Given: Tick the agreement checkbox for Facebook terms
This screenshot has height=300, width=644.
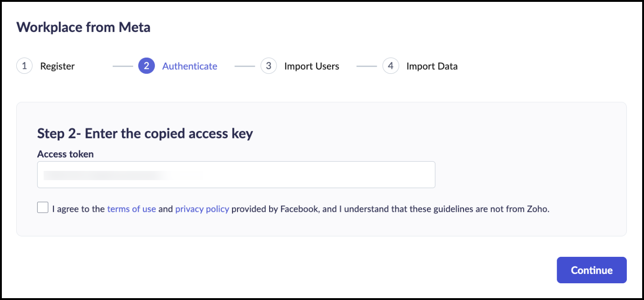Looking at the screenshot, I should (x=43, y=208).
